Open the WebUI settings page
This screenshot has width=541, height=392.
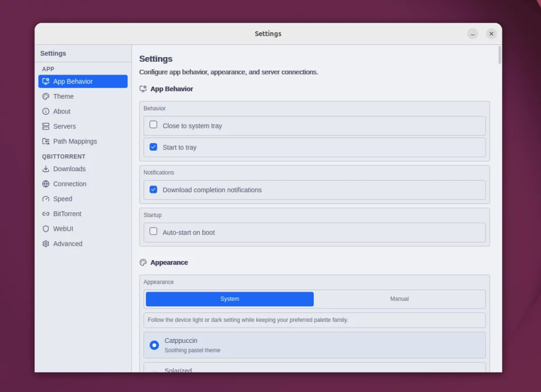[x=83, y=229]
